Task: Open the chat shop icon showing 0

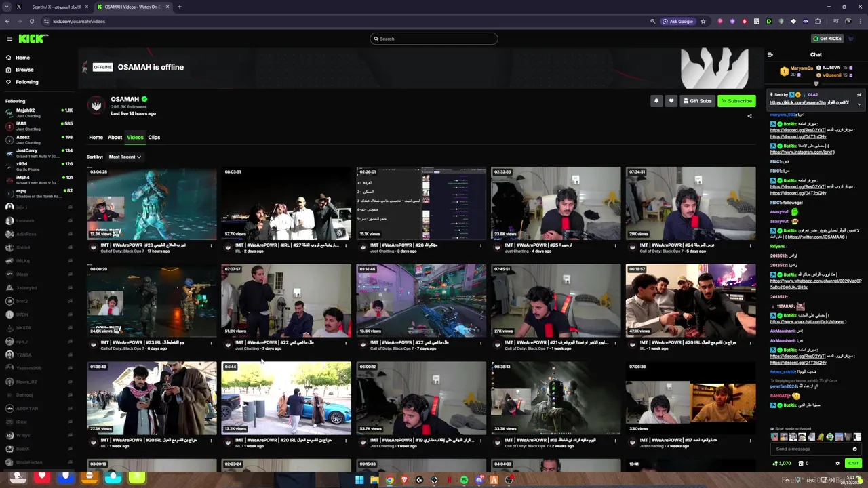Action: coord(804,464)
